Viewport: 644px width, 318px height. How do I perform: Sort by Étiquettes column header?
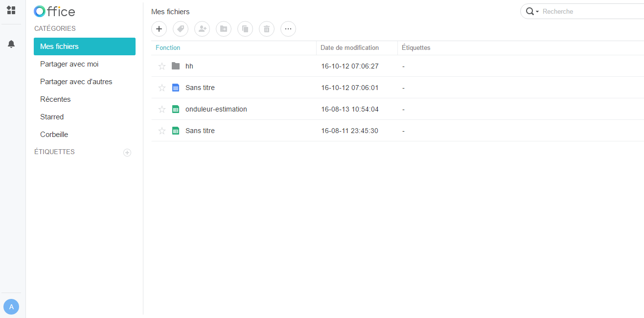tap(416, 48)
